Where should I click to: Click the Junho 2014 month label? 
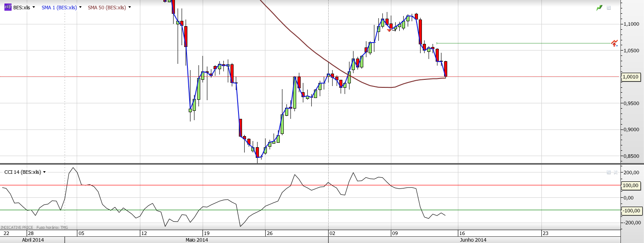click(473, 240)
